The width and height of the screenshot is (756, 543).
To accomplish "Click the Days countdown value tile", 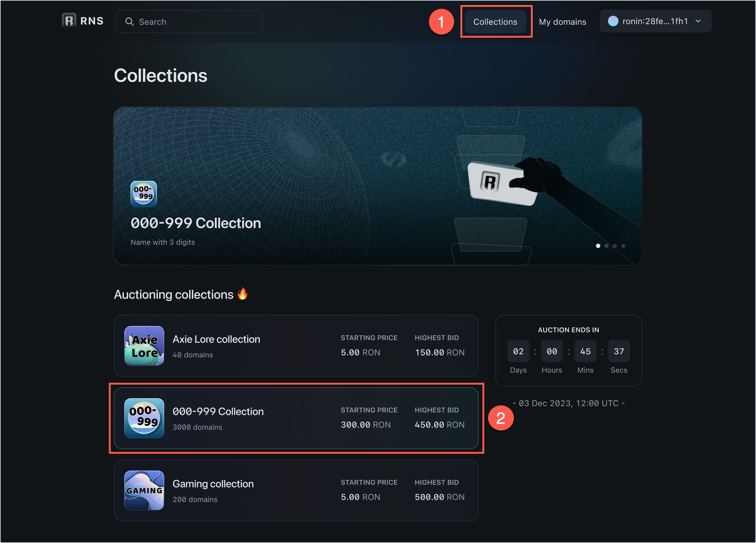I will 518,351.
